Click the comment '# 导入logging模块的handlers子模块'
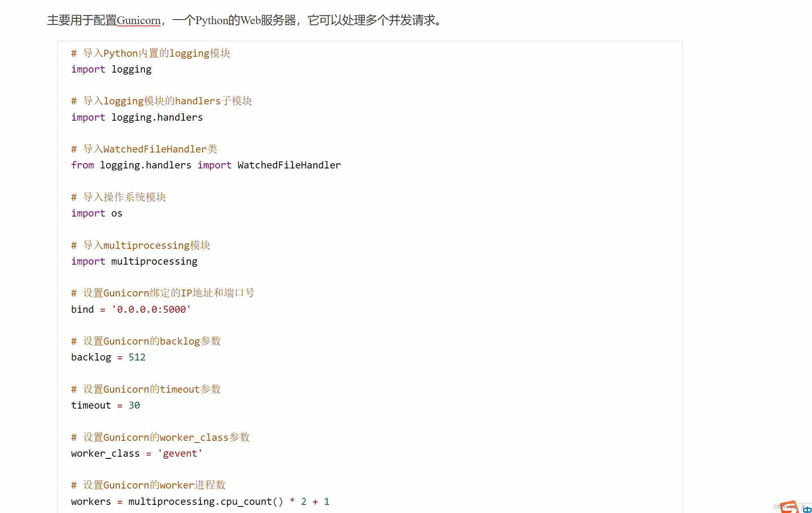Image resolution: width=812 pixels, height=513 pixels. [161, 101]
